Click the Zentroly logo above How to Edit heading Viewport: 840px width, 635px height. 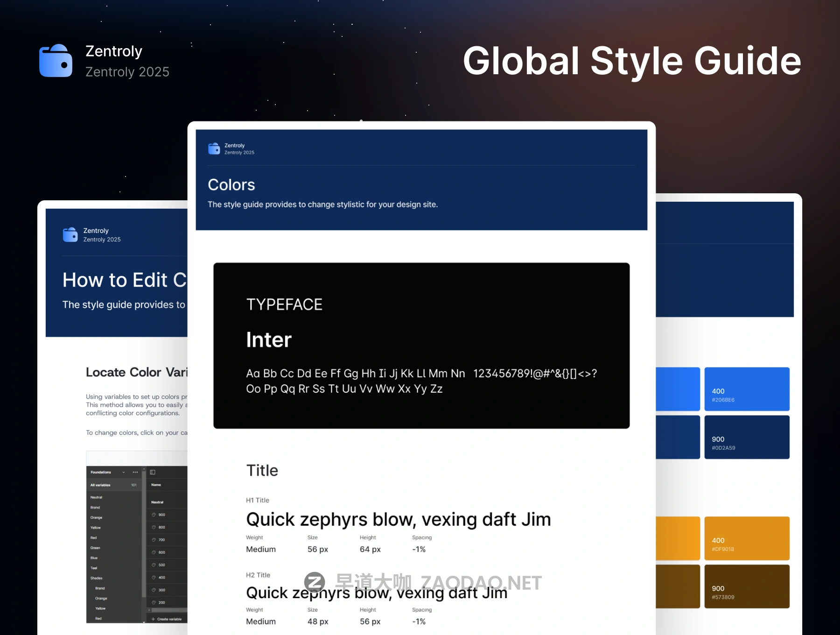click(x=70, y=234)
